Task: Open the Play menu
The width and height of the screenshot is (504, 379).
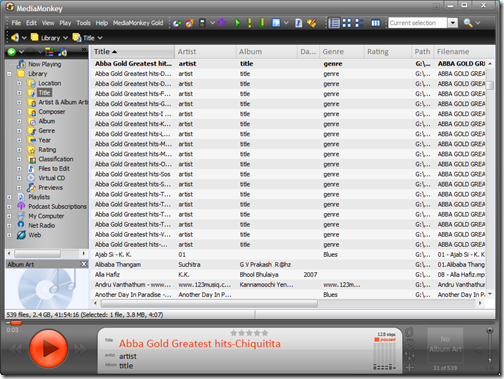Action: (x=65, y=23)
